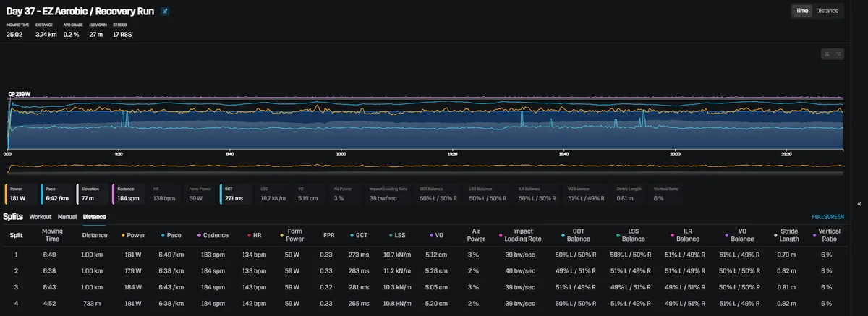868x316 pixels.
Task: Enable the LSS metric tile
Action: [x=274, y=193]
